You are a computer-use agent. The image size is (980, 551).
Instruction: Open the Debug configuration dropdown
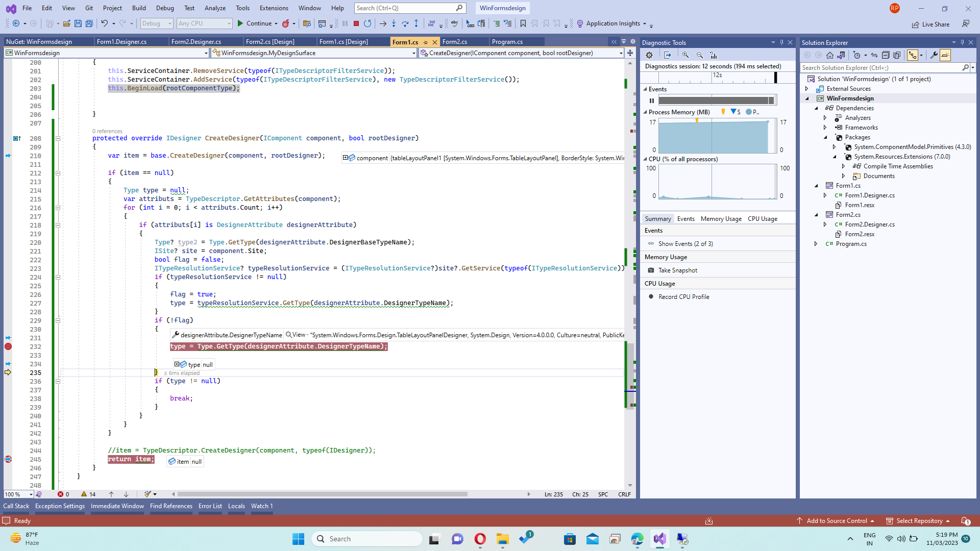(x=157, y=23)
